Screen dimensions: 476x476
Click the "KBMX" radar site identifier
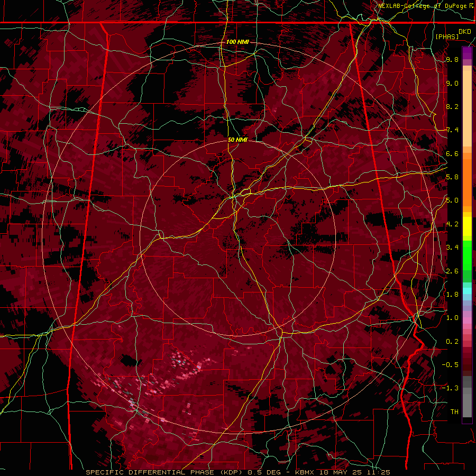tap(305, 472)
